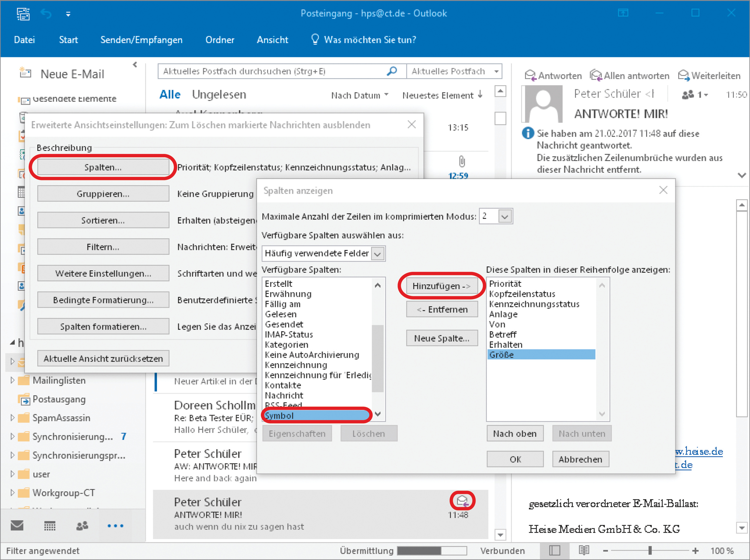Screen dimensions: 750x560
Task: Open the People icon in bottom navigation
Action: [x=82, y=526]
